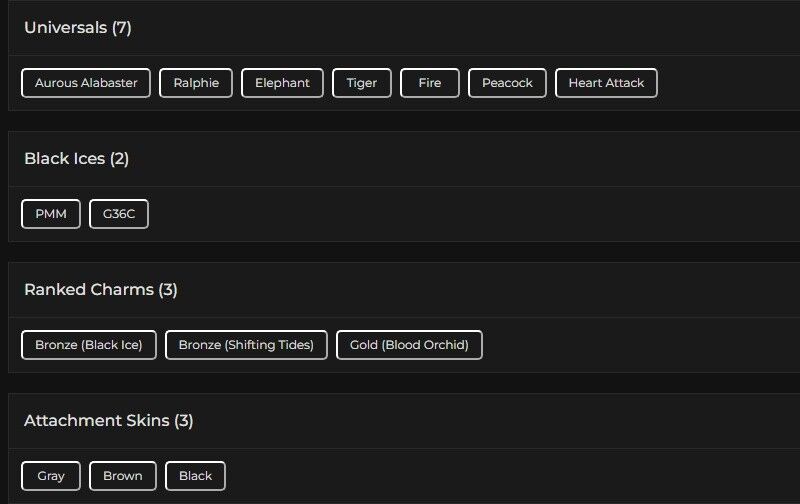Viewport: 800px width, 504px height.
Task: Select the Aurous Alabaster universal skin tag
Action: click(86, 83)
